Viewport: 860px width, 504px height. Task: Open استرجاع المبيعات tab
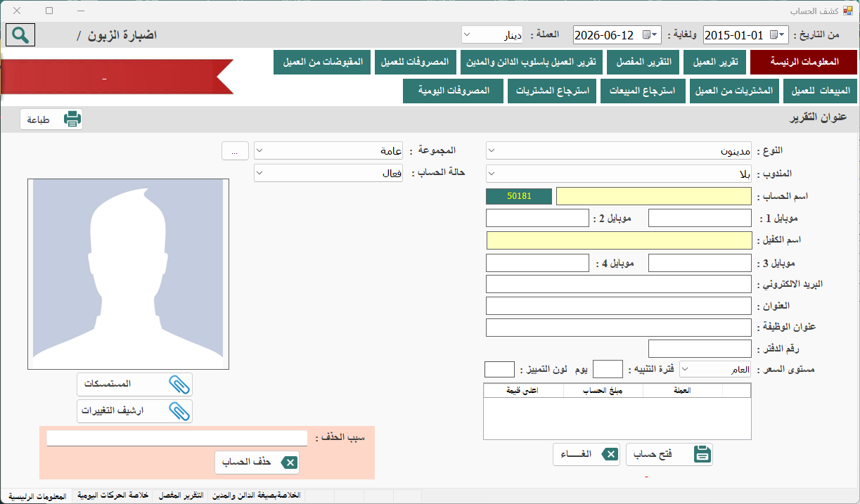pyautogui.click(x=643, y=91)
